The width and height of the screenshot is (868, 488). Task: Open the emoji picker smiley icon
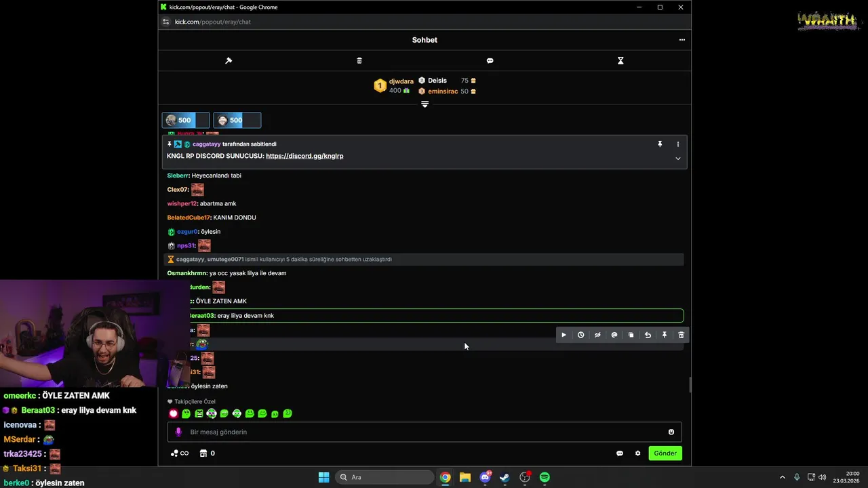[671, 432]
